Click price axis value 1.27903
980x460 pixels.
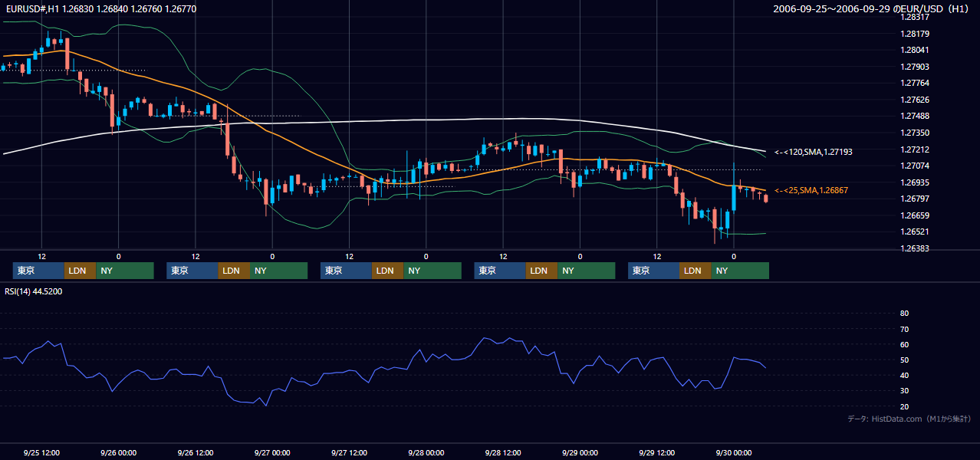click(x=915, y=67)
